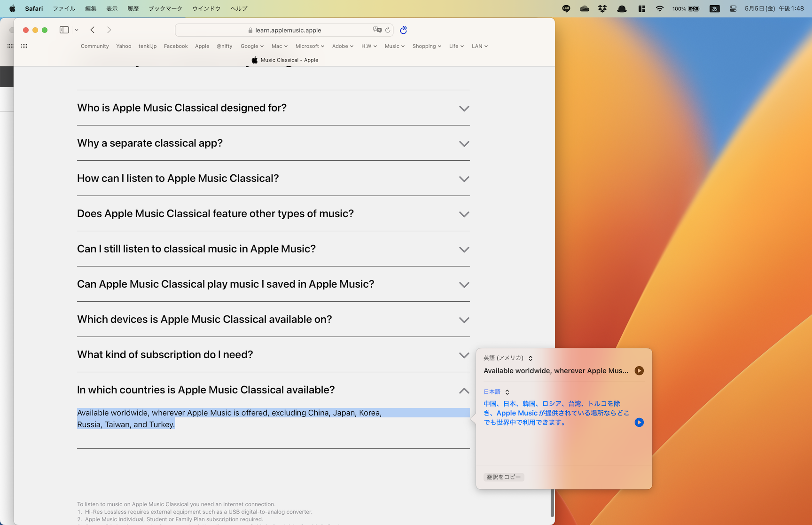
Task: Open Control Center in menu bar
Action: [733, 8]
